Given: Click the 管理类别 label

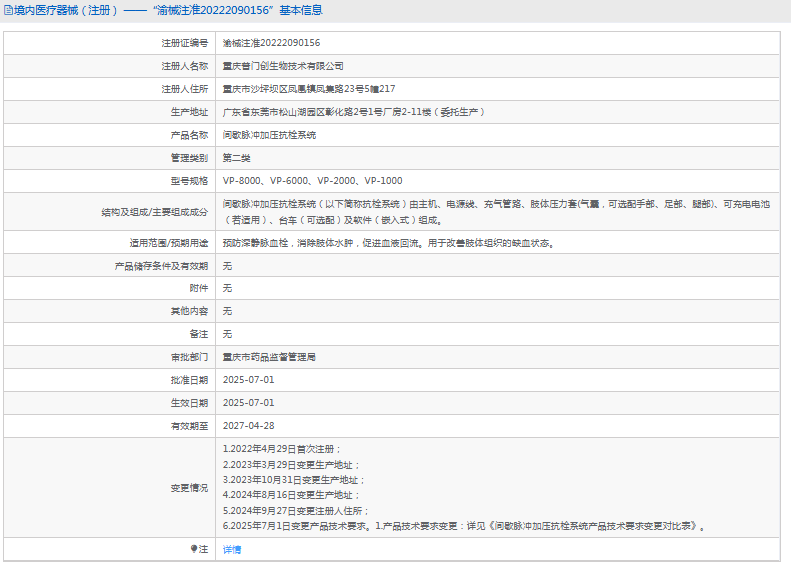Looking at the screenshot, I should click(x=189, y=158).
